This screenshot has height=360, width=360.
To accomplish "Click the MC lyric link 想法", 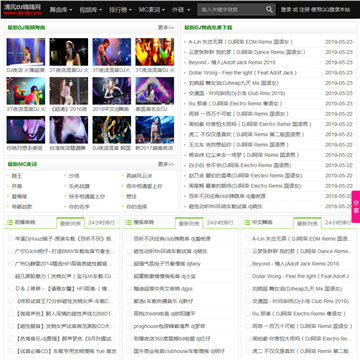I will click(131, 197).
